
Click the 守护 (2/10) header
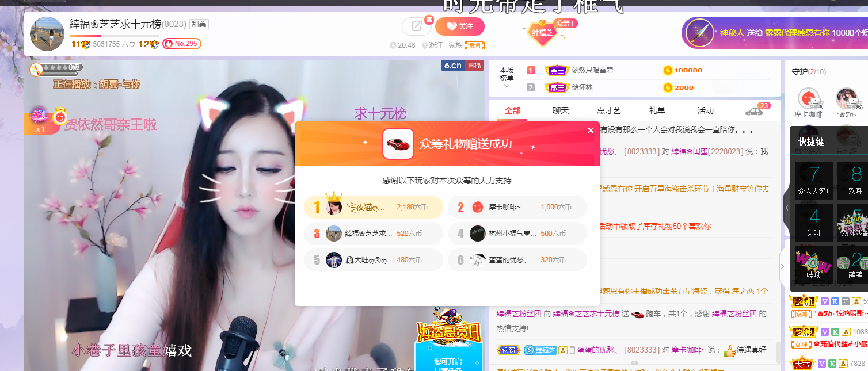click(x=809, y=72)
